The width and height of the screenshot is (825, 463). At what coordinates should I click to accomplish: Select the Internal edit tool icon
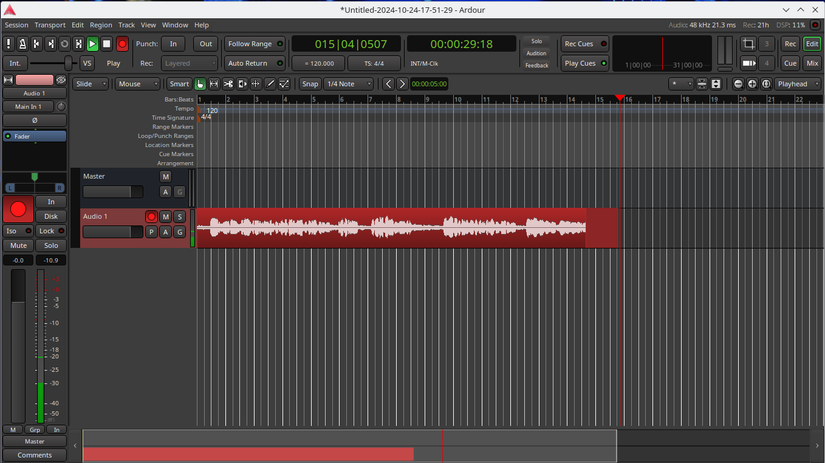pyautogui.click(x=284, y=84)
